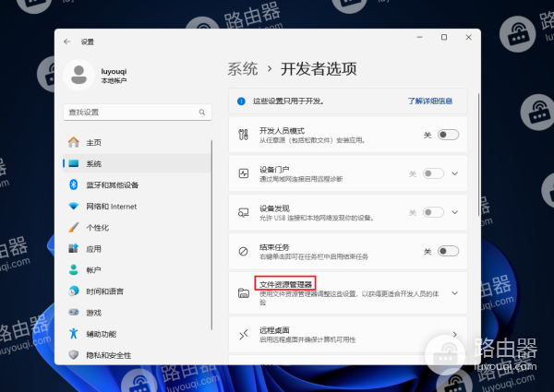
Task: Expand the 设备门户 chevron
Action: click(454, 173)
